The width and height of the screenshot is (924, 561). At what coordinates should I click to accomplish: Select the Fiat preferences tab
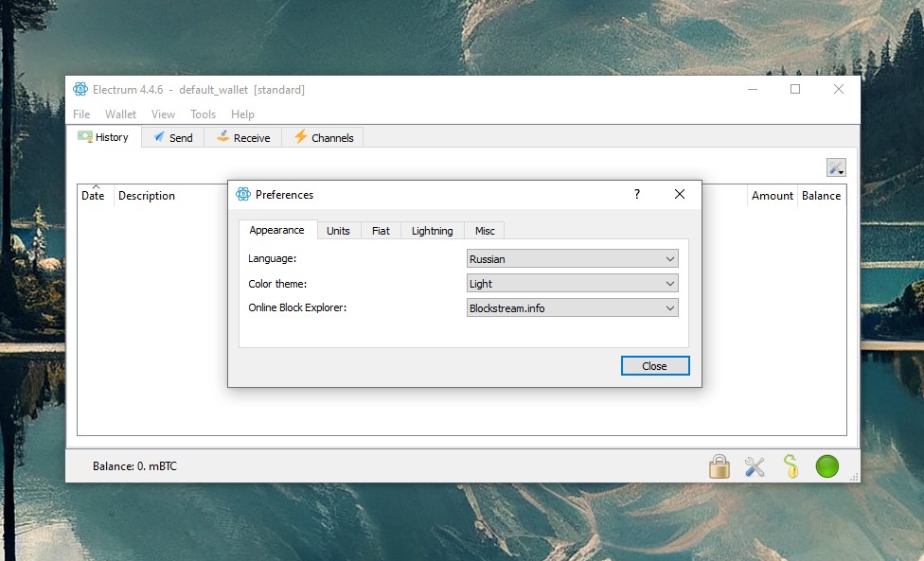click(x=381, y=231)
